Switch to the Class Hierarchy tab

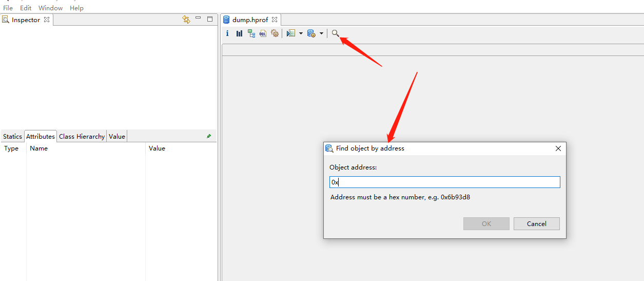coord(82,136)
